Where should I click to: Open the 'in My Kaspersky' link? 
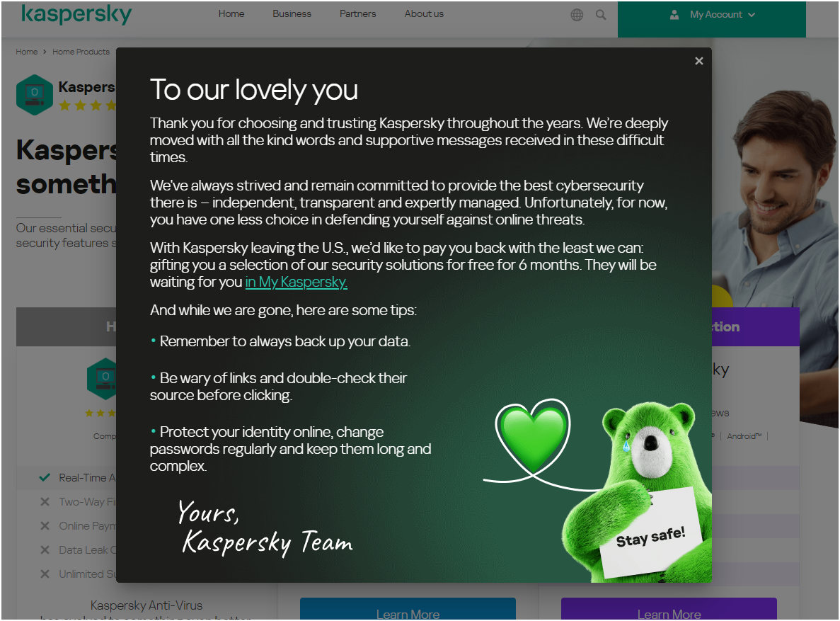click(x=296, y=282)
